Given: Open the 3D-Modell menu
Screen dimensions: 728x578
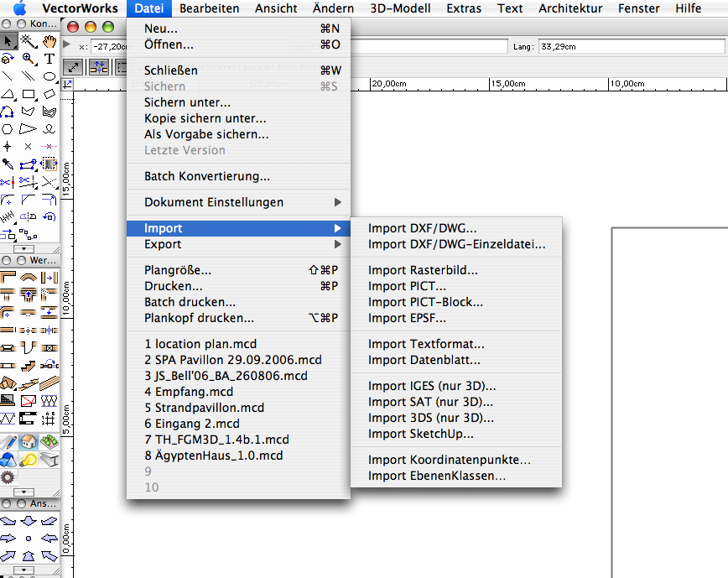Looking at the screenshot, I should [x=400, y=8].
